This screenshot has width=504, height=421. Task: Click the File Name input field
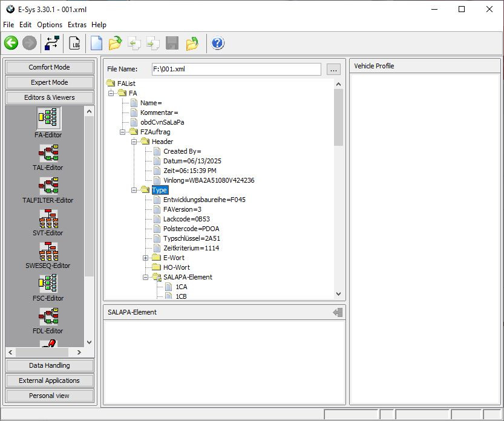coord(236,69)
